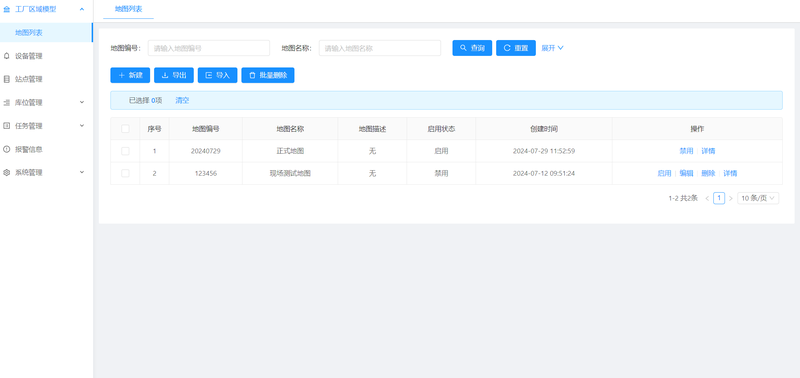Focus the 地图名称 input field
This screenshot has height=378, width=800.
click(x=380, y=48)
